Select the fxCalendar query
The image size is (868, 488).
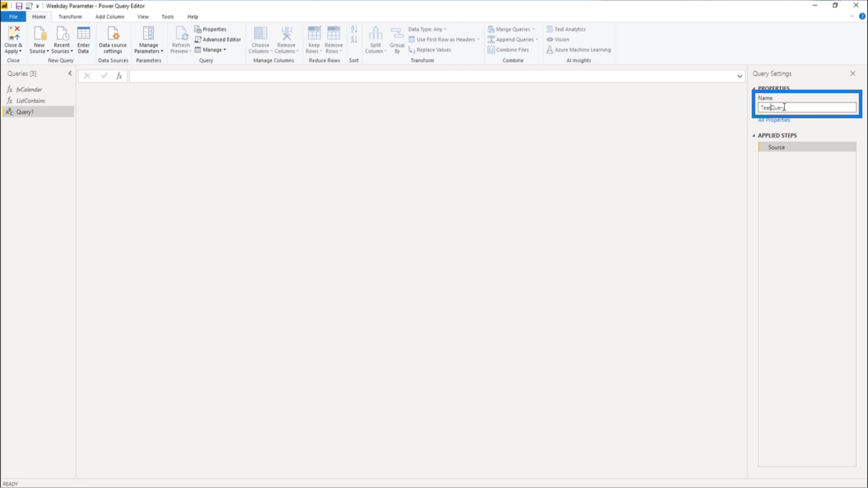coord(38,90)
